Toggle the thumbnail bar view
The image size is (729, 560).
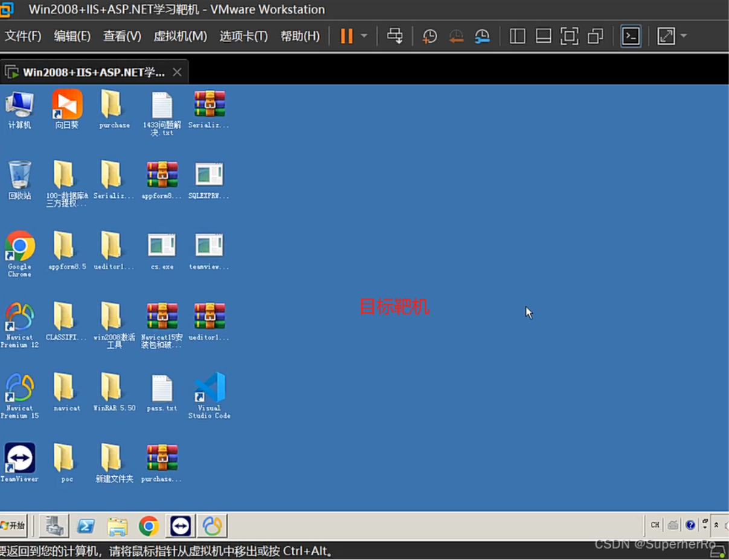[544, 36]
